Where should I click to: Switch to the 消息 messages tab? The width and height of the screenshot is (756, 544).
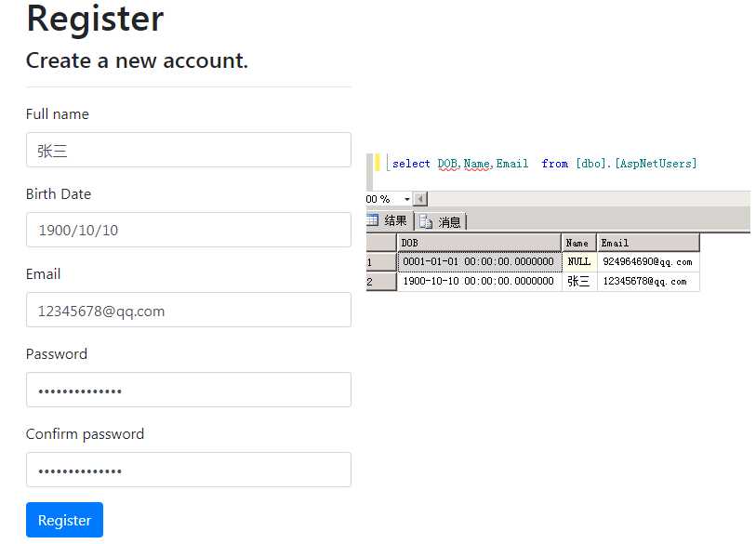pyautogui.click(x=449, y=222)
